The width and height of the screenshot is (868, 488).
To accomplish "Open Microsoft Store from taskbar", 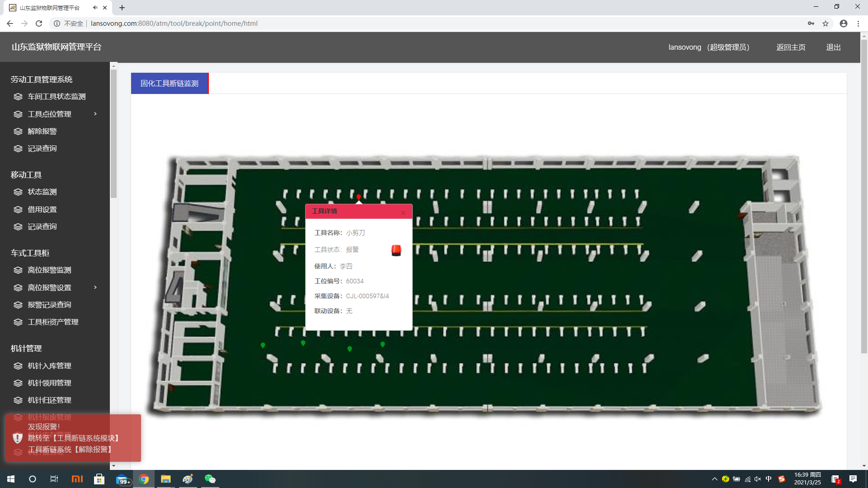I will click(x=99, y=479).
